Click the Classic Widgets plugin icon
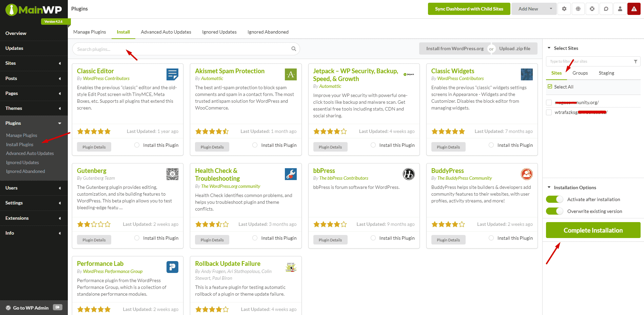Viewport: 644px width, 315px height. point(527,74)
